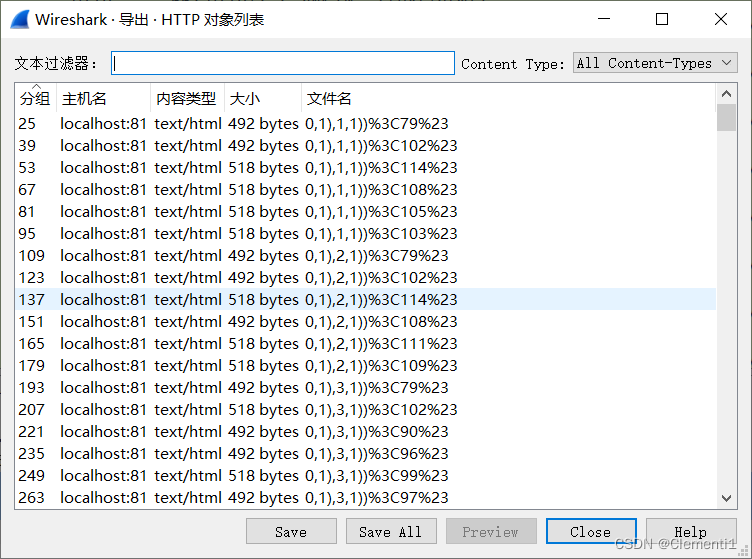Sort by the 主机名 column header
Viewport: 752px width, 559px height.
[103, 98]
